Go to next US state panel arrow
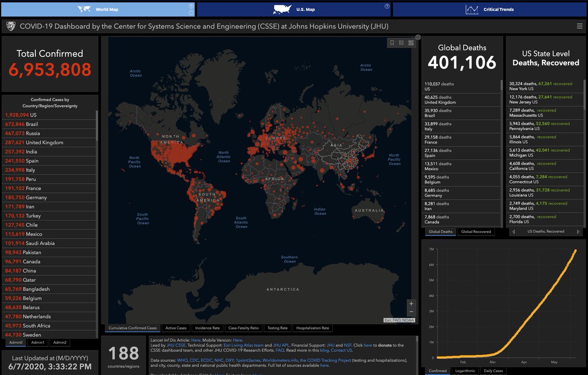This screenshot has width=588, height=375. 578,232
